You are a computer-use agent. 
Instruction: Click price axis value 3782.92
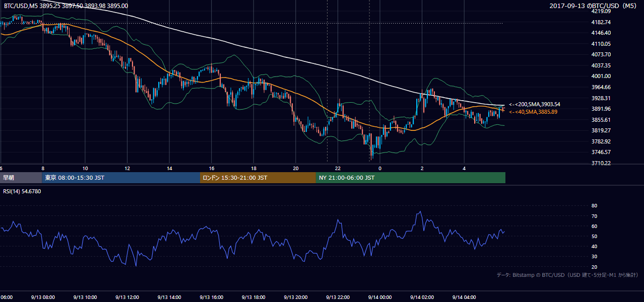[601, 141]
